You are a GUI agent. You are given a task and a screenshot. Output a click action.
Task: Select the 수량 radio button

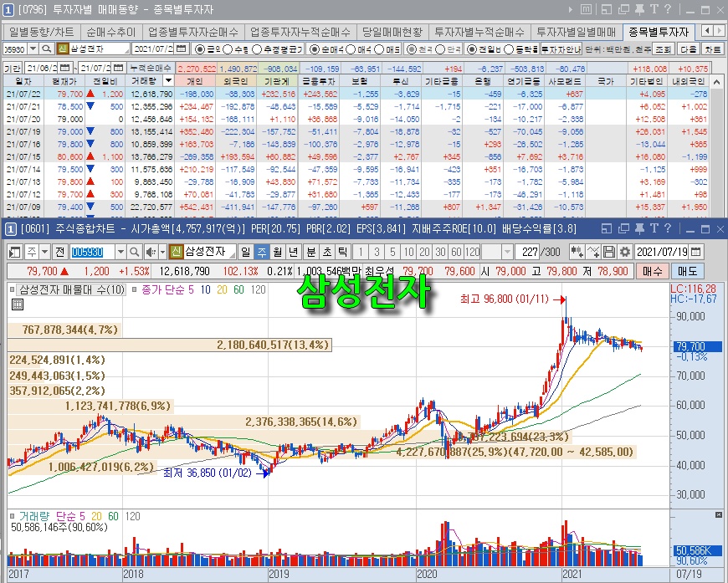click(228, 49)
